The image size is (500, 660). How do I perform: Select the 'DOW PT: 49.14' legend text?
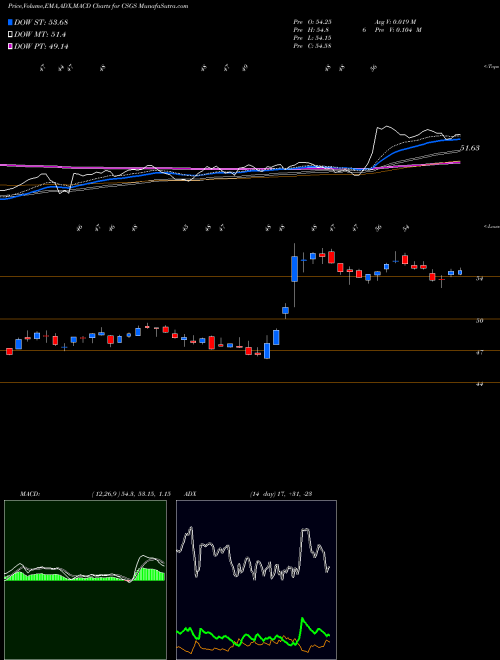click(x=41, y=46)
